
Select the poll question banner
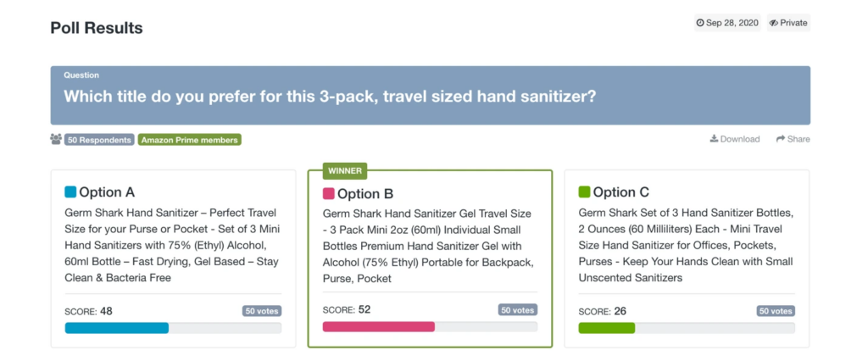(430, 95)
